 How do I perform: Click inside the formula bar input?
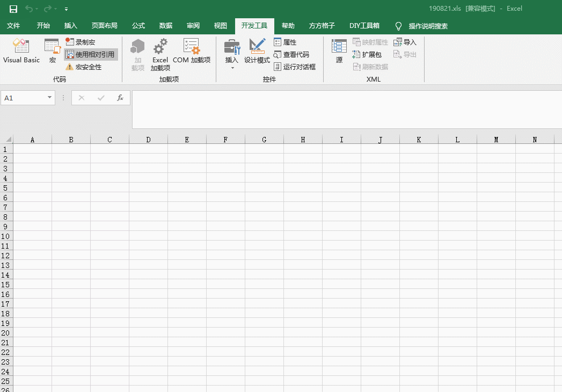[347, 110]
